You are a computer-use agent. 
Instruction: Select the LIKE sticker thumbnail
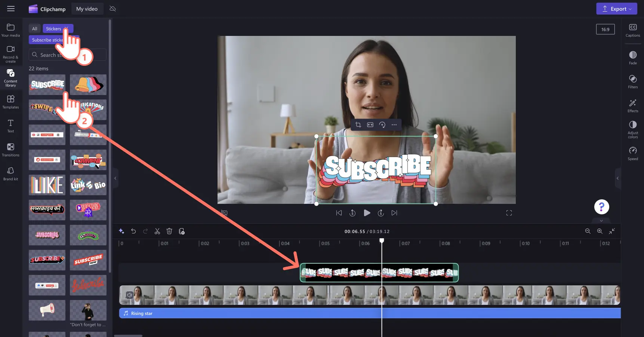(x=47, y=185)
